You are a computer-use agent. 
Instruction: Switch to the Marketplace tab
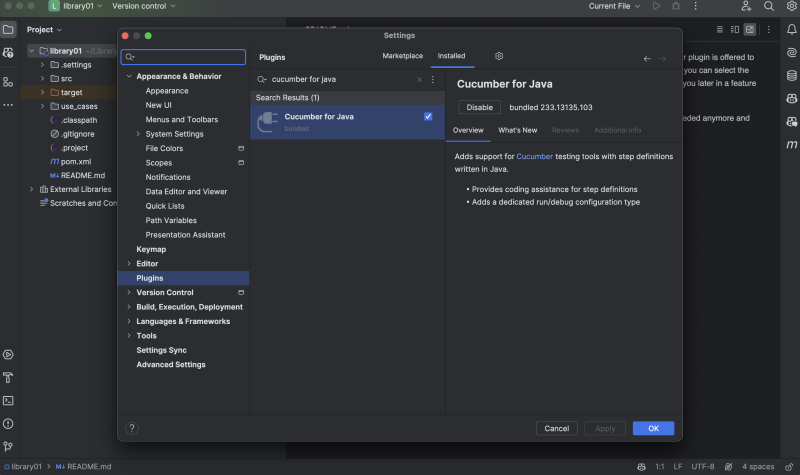(x=403, y=56)
